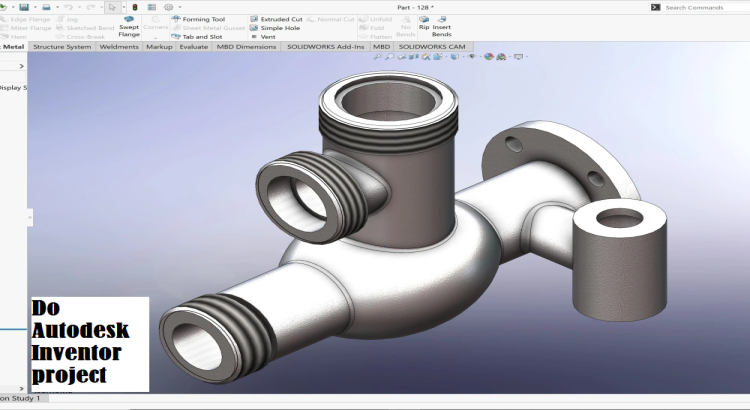Click the Normal Cut command
The width and height of the screenshot is (750, 410).
point(331,19)
